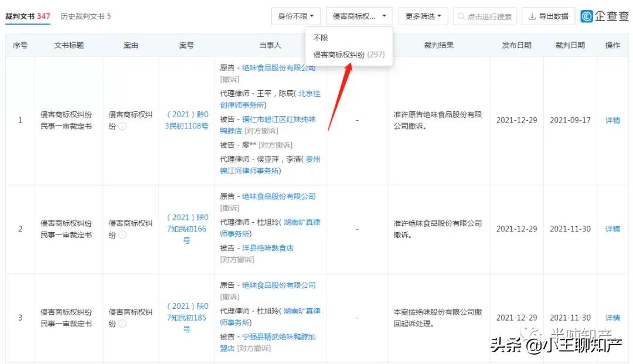Switch to the 裁判文书 347 tab

tap(28, 16)
